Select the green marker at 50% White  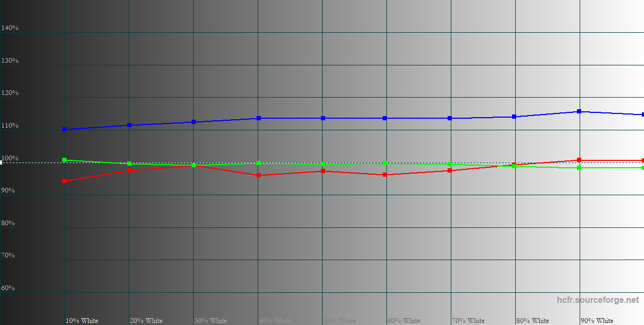coord(323,164)
